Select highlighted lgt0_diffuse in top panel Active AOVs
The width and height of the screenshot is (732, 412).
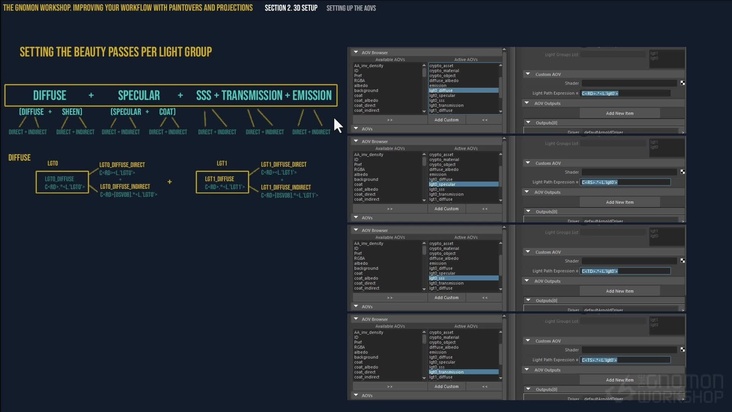[463, 91]
